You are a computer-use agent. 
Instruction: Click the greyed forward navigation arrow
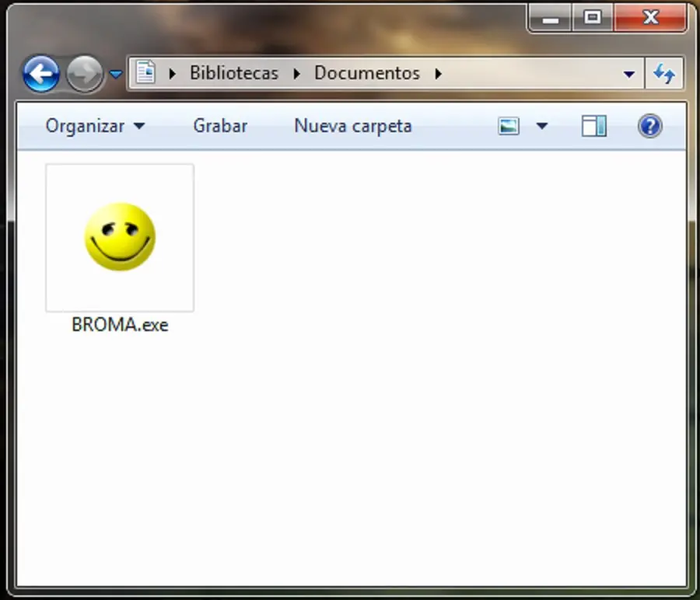85,74
